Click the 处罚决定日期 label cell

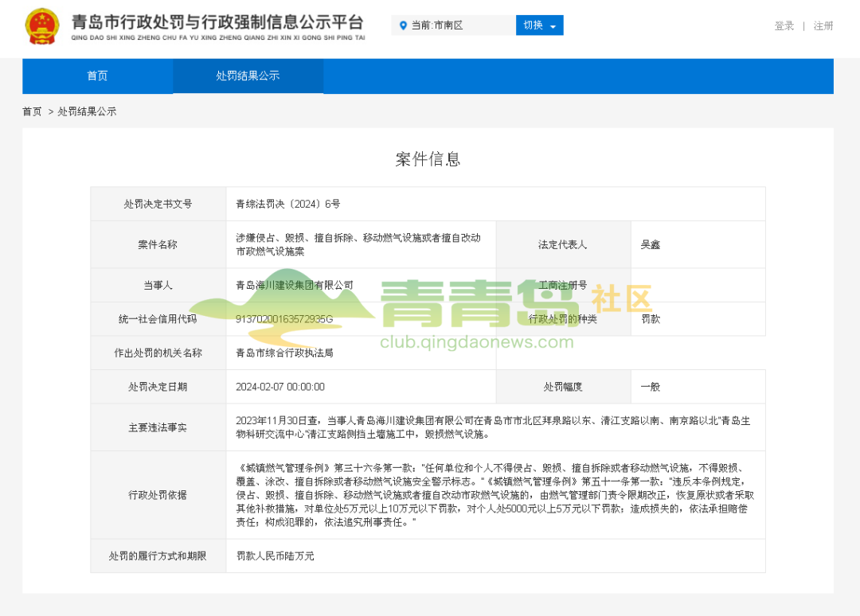coord(158,387)
